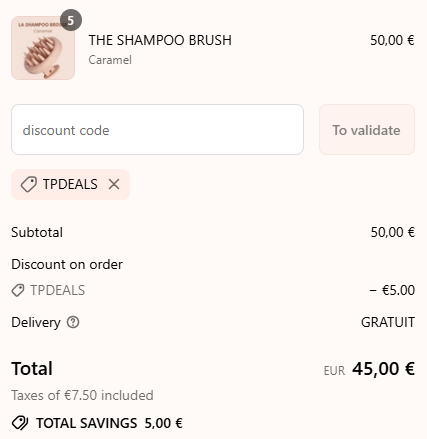
Task: Click the product line price 50,00 €
Action: [392, 40]
